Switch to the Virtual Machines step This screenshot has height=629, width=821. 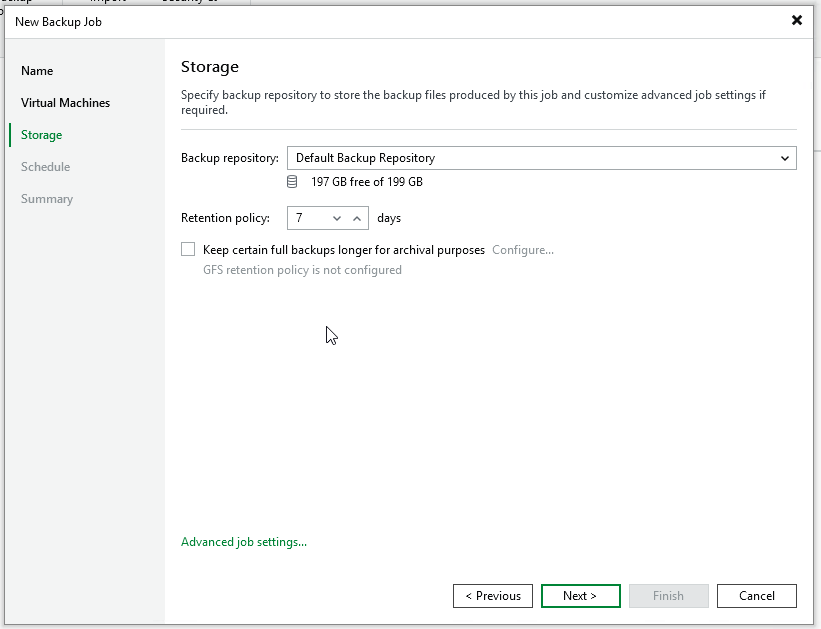(x=65, y=103)
